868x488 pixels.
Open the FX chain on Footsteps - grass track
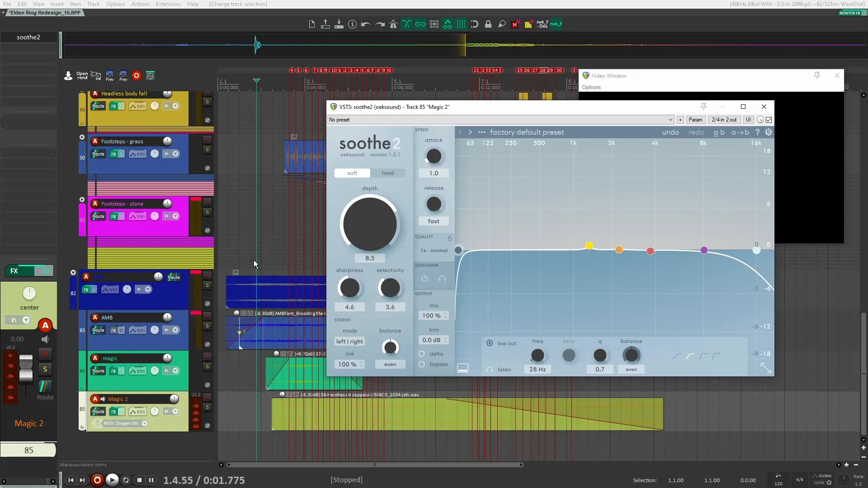114,154
